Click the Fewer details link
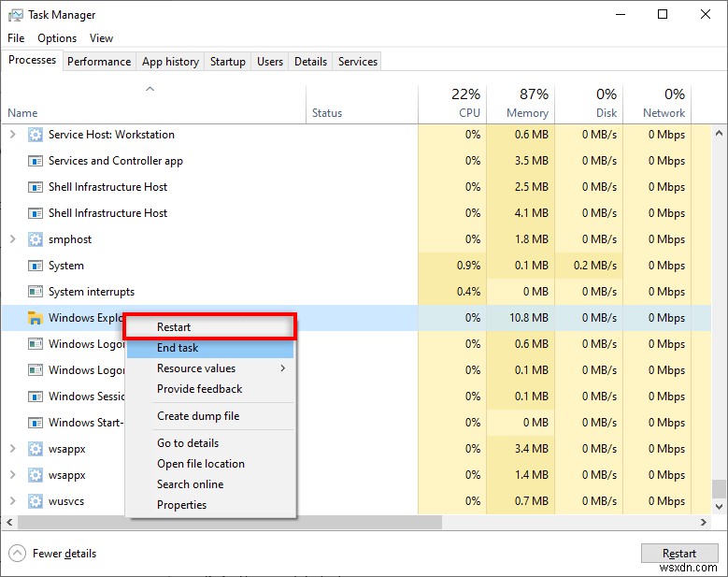728x577 pixels. (x=64, y=554)
